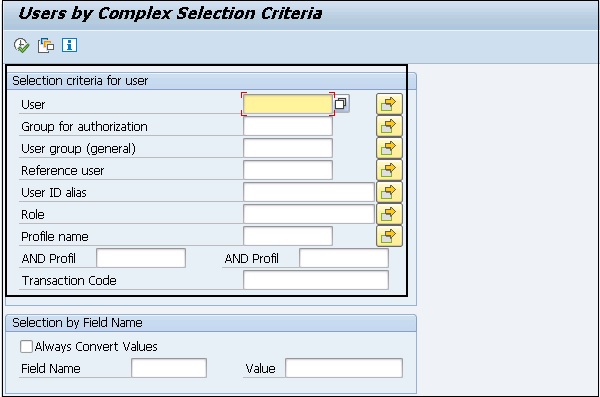Click the Profile name input field

click(x=288, y=236)
